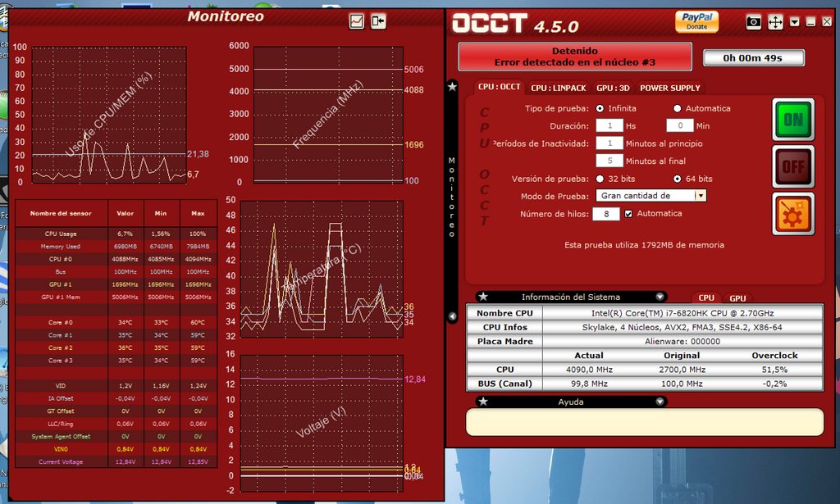Click the star beside Ayuda
This screenshot has height=504, width=840.
(x=482, y=402)
